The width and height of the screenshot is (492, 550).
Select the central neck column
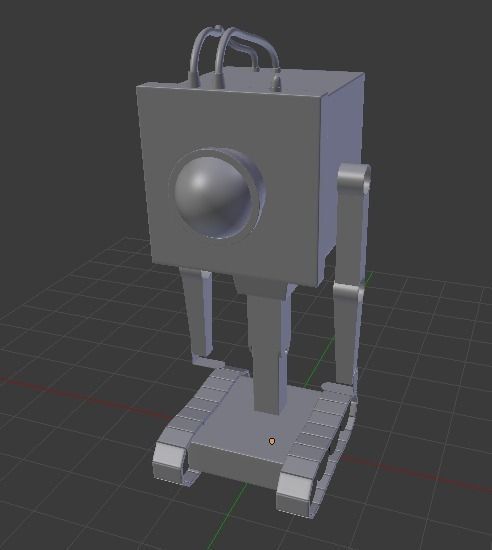coord(267,351)
